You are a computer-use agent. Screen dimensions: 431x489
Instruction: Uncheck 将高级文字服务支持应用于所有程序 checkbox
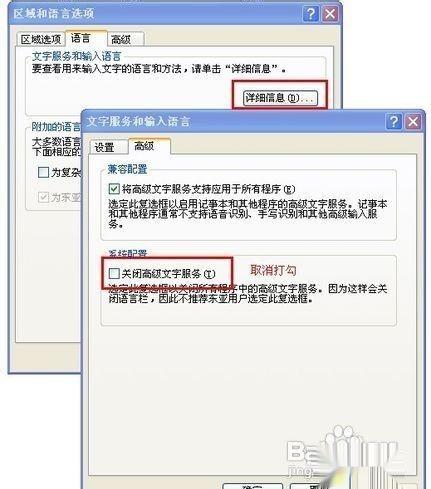[x=114, y=189]
